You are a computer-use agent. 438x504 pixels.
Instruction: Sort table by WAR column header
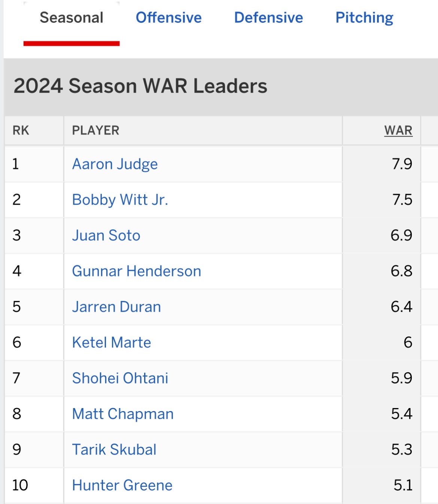tap(398, 130)
